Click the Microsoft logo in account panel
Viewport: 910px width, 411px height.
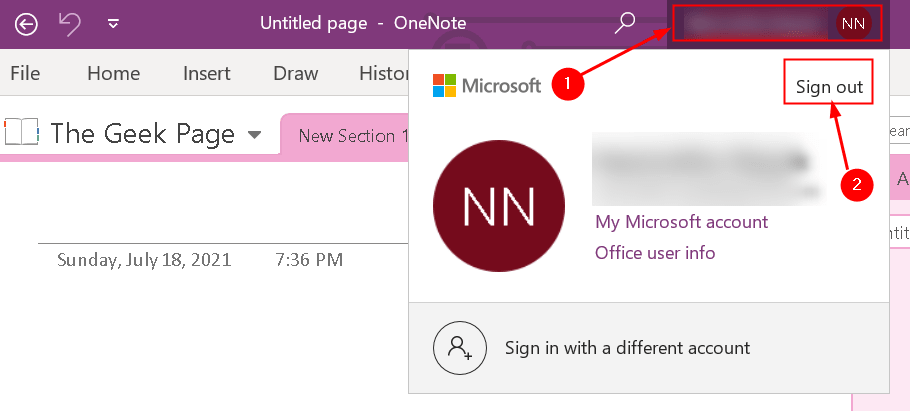pyautogui.click(x=487, y=85)
